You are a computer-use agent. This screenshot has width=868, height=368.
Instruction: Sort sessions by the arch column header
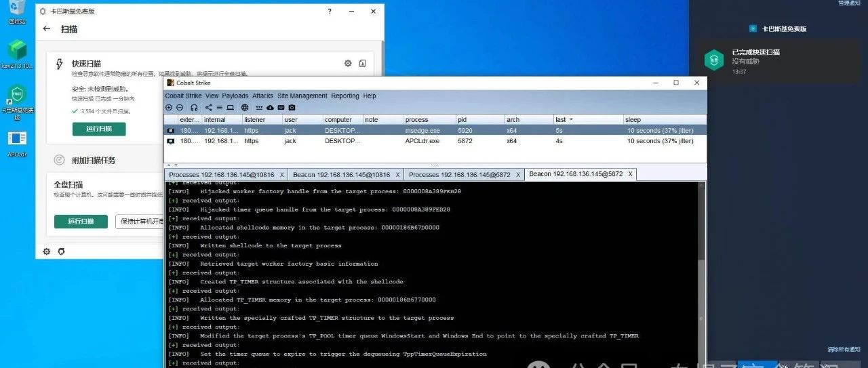529,119
